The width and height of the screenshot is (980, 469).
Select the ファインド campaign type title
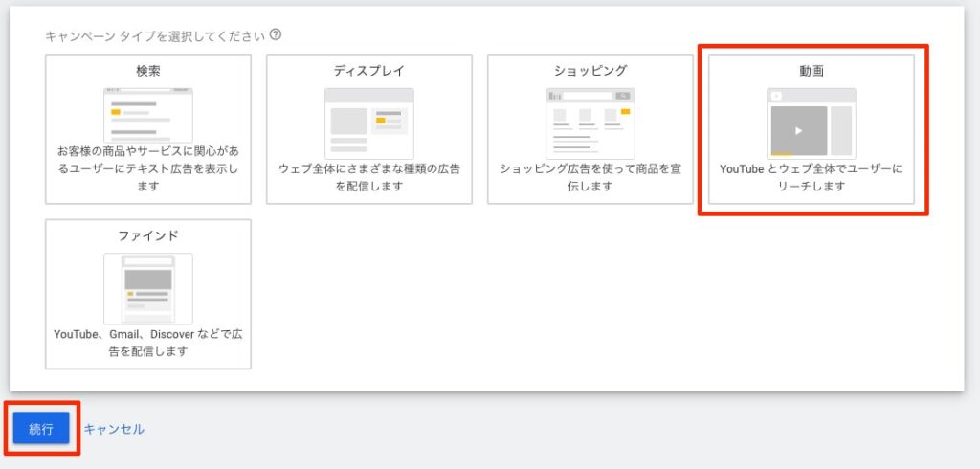148,235
